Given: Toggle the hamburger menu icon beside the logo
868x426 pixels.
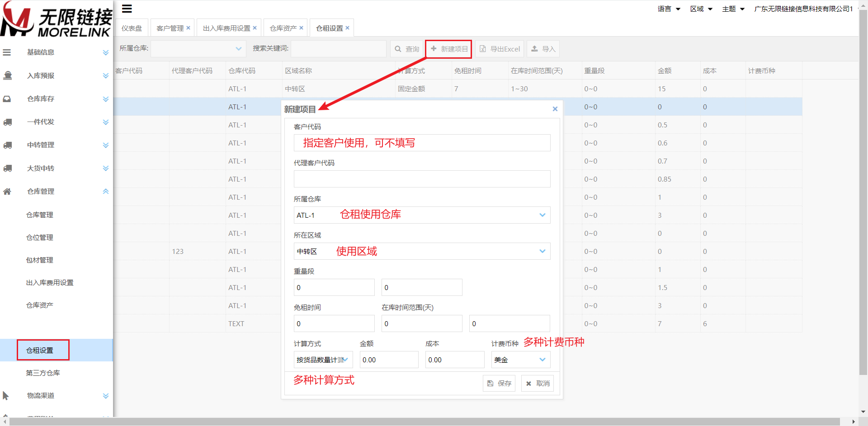Looking at the screenshot, I should pyautogui.click(x=127, y=9).
